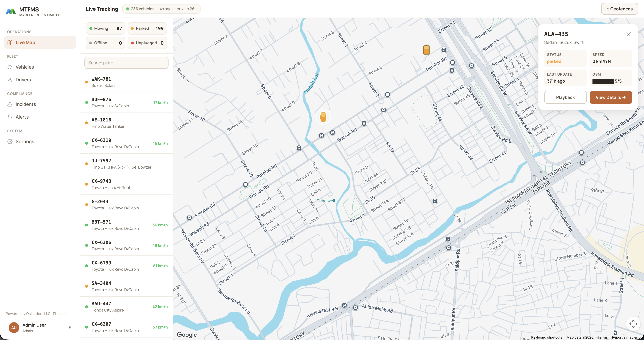Select vehicle G-2044 in list

(126, 205)
